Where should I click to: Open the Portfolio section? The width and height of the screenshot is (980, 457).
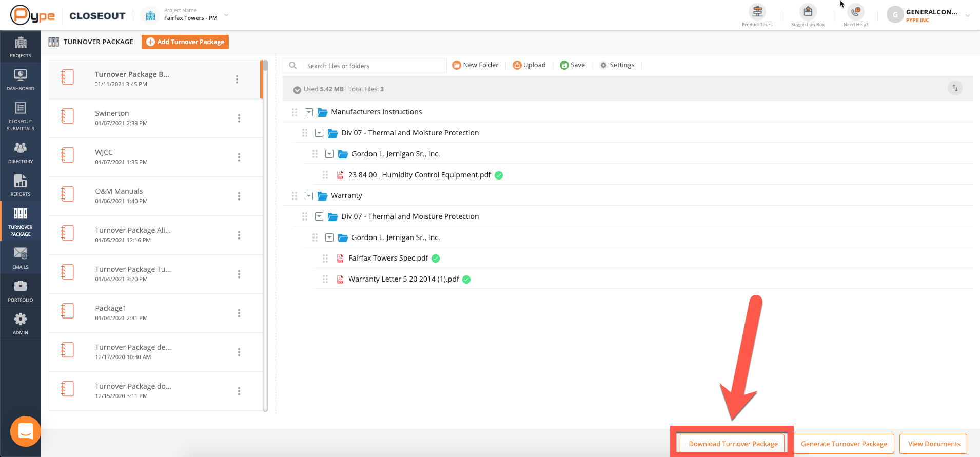coord(21,291)
